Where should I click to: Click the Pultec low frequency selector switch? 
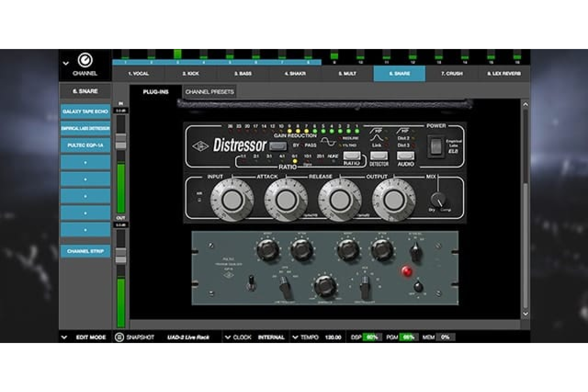(x=286, y=288)
